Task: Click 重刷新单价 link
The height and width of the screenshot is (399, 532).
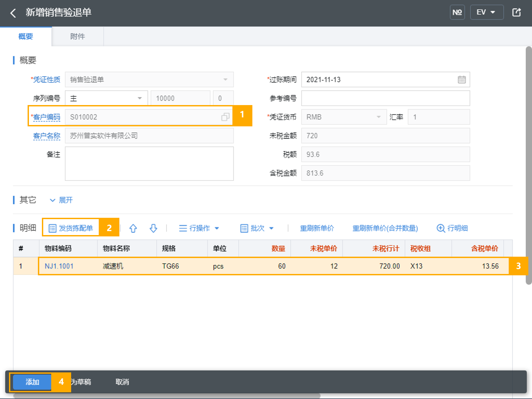Action: [317, 228]
